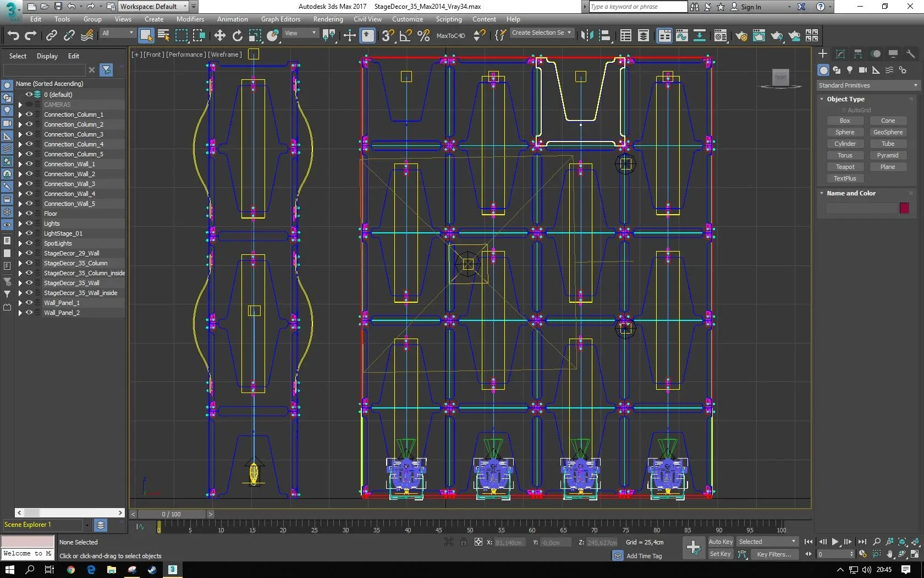The width and height of the screenshot is (924, 578).
Task: Toggle visibility of Connection_Wall_3 layer
Action: pyautogui.click(x=29, y=184)
